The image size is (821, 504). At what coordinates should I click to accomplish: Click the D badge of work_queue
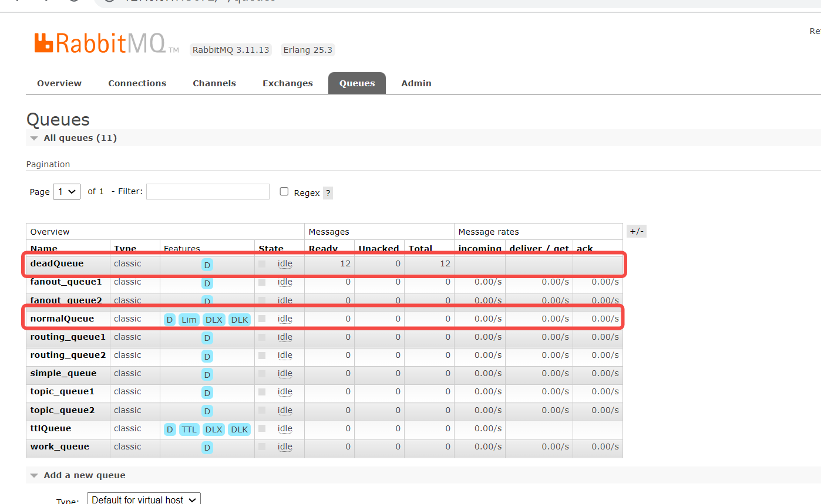coord(207,448)
